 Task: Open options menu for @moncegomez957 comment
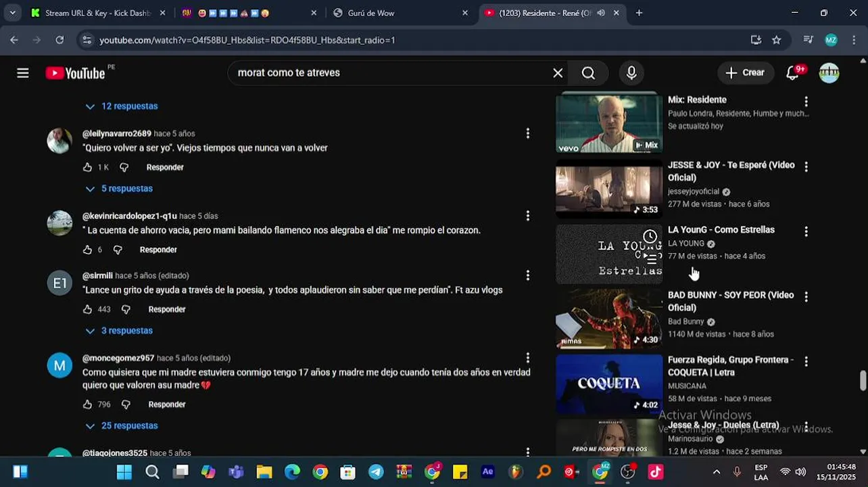pyautogui.click(x=528, y=358)
